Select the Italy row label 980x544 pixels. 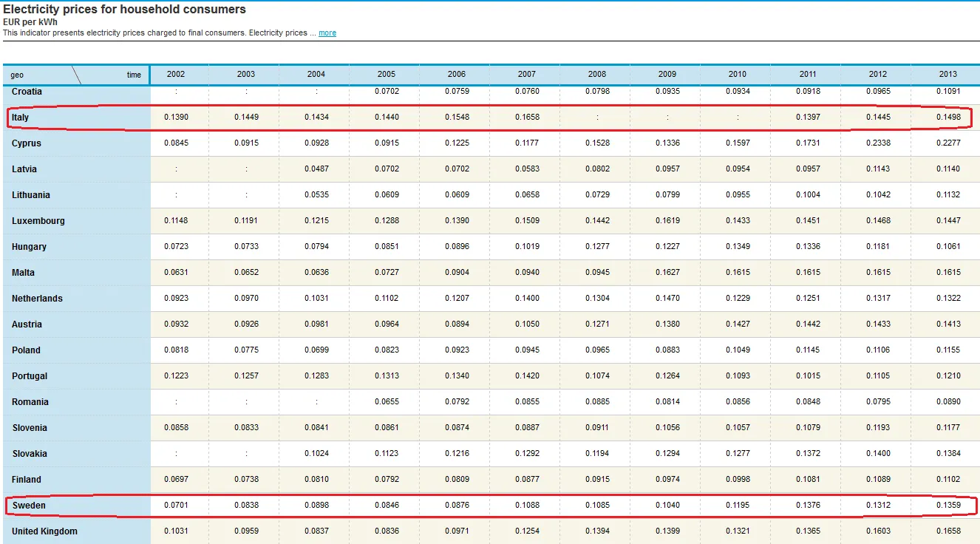20,118
